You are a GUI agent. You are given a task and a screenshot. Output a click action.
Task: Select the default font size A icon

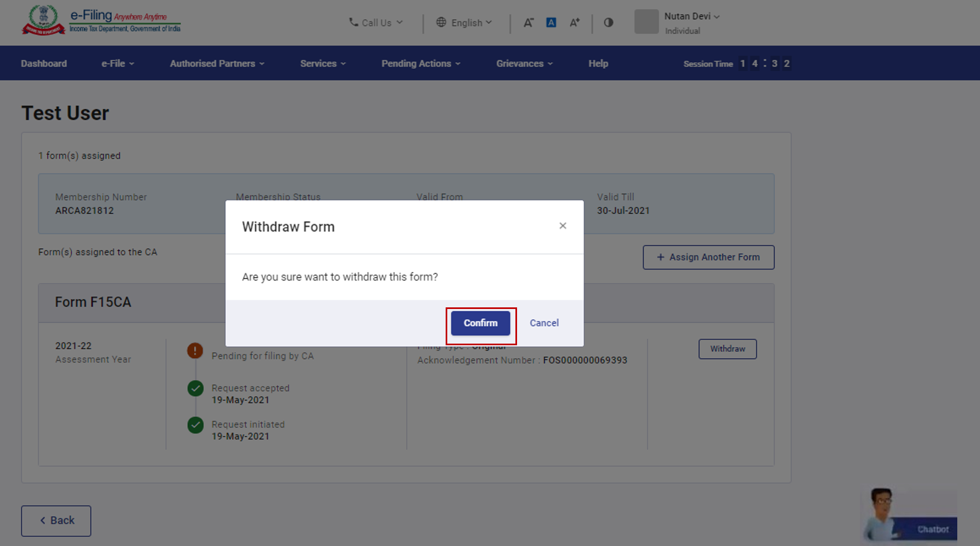pos(551,23)
